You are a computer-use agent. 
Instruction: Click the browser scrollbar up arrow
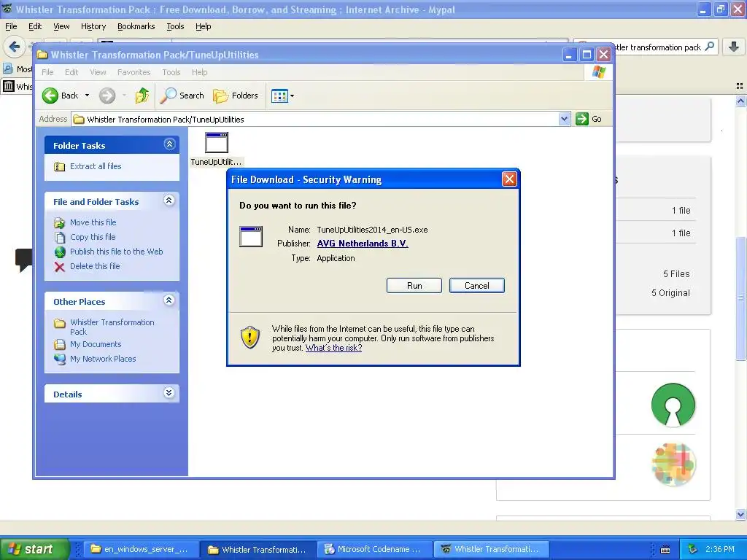point(740,101)
